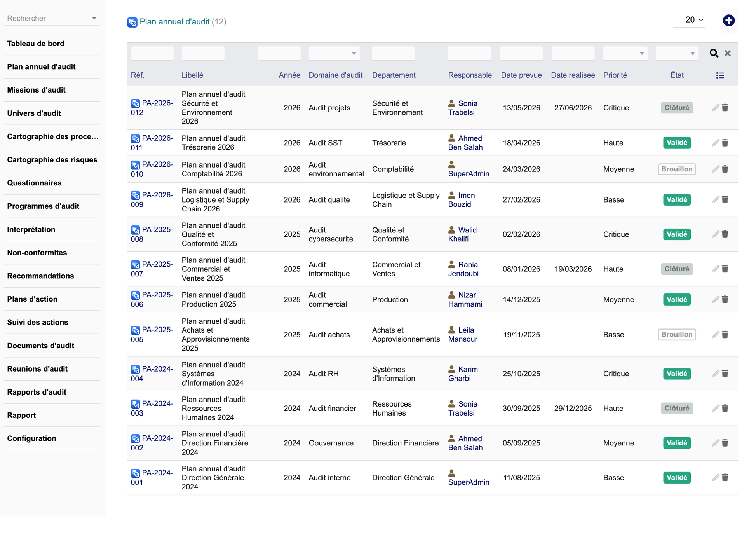Screen dimensions: 756x536
Task: Open Plans d'action menu item
Action: [32, 299]
